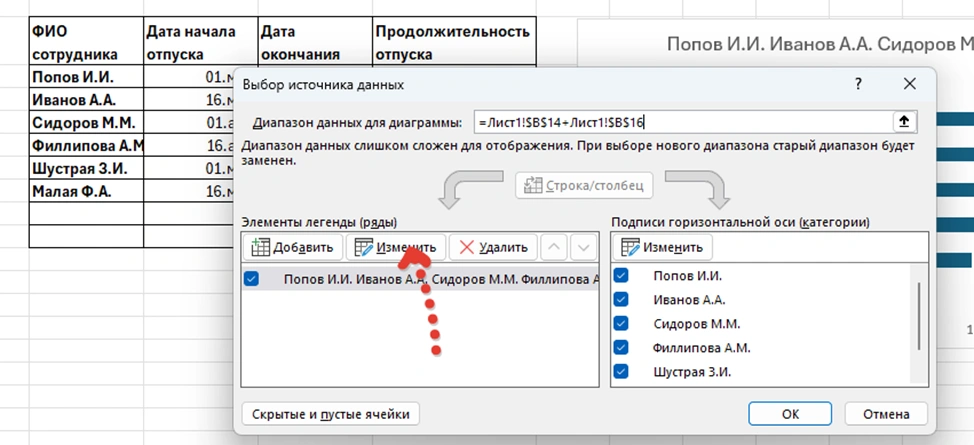Toggle the Попов И.И. category checkbox

620,276
